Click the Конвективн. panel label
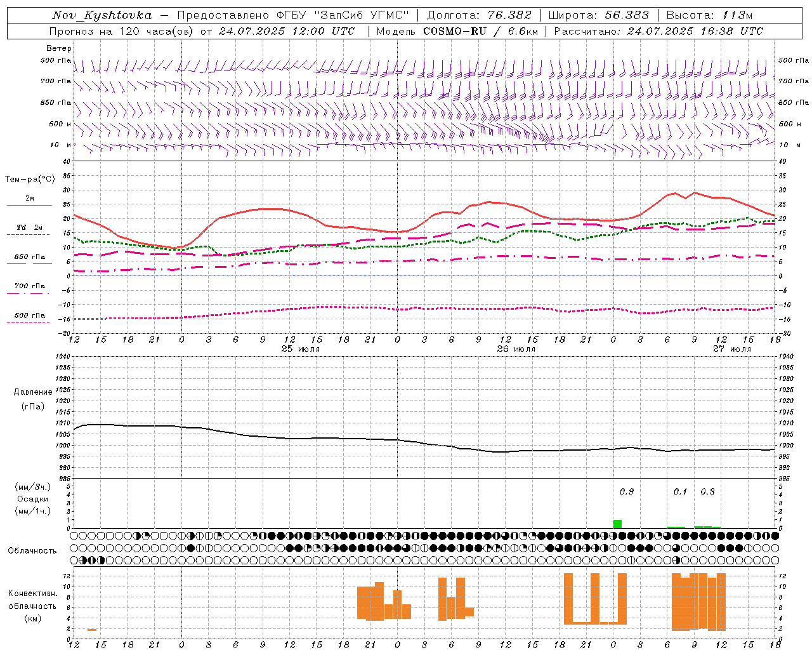The width and height of the screenshot is (812, 650). (x=33, y=594)
